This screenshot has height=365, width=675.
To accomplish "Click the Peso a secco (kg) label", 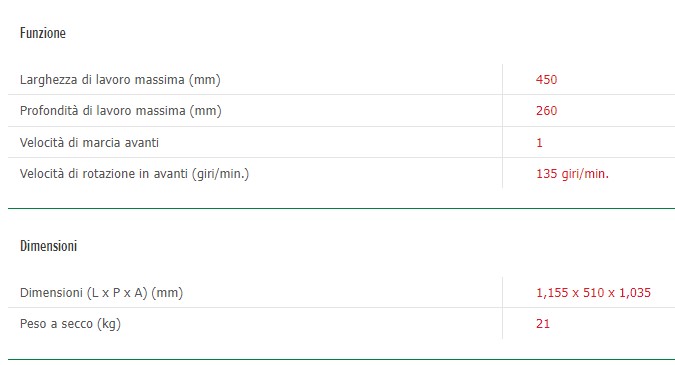I will (70, 324).
